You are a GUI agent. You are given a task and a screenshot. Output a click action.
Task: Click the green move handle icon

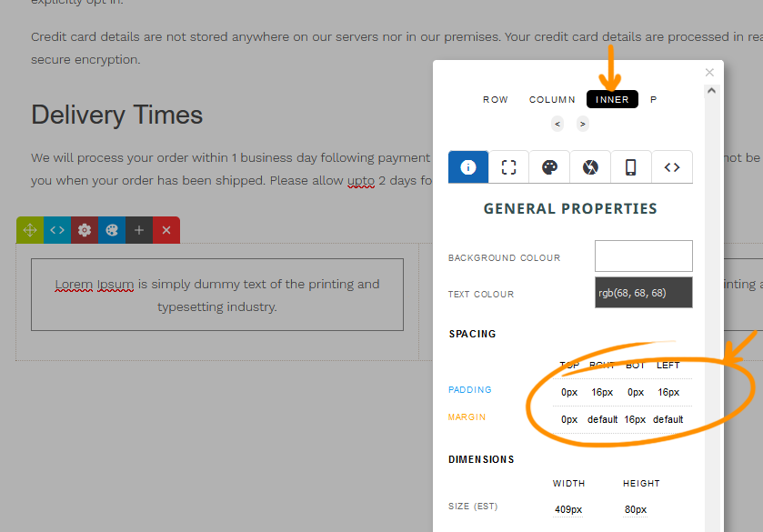coord(30,230)
